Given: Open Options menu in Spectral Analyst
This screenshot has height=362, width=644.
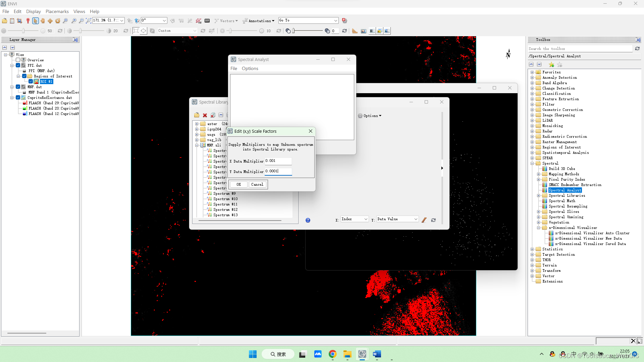Looking at the screenshot, I should 250,68.
